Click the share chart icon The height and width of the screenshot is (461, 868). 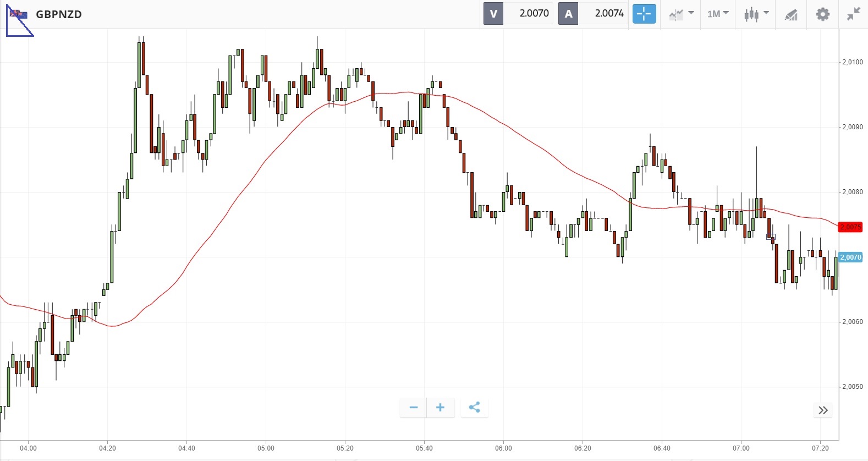click(474, 408)
